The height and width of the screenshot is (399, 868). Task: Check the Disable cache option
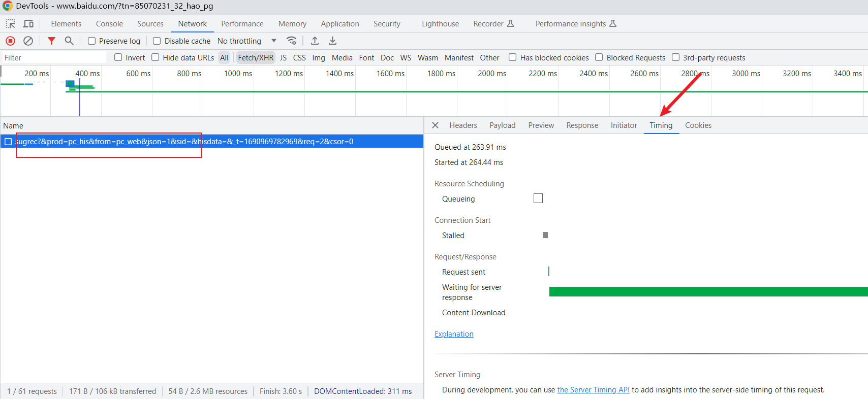coord(157,41)
